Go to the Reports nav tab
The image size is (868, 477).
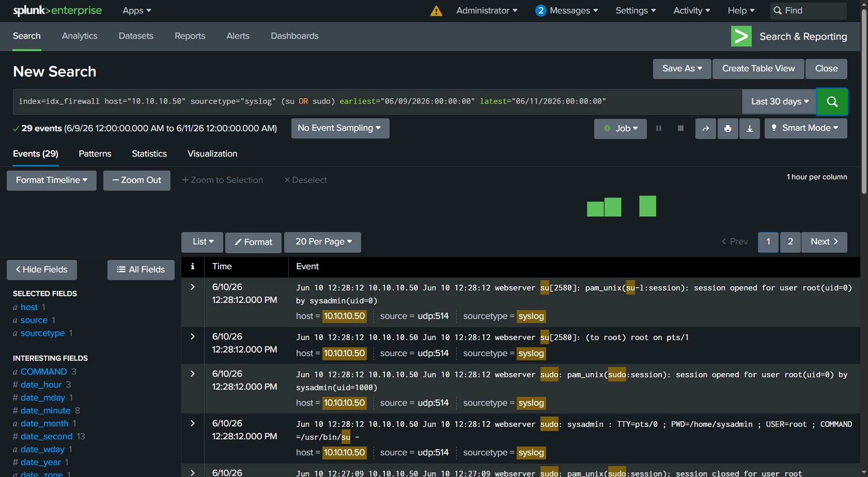[190, 36]
